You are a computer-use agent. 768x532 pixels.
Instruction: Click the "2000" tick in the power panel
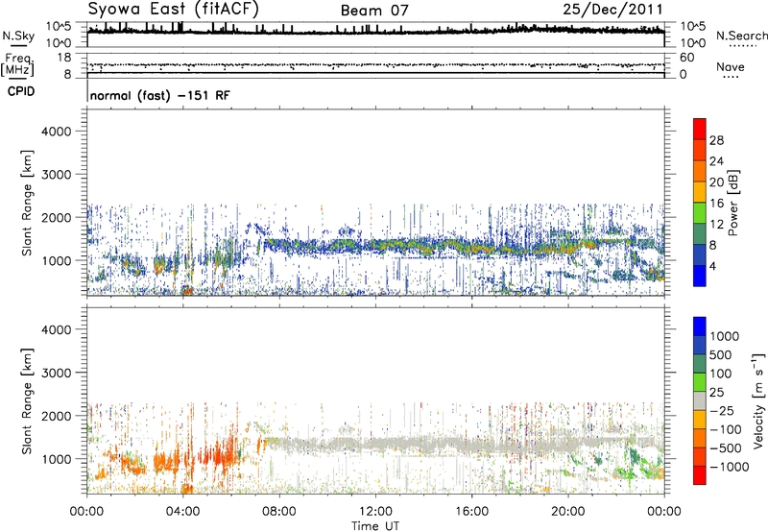point(57,217)
